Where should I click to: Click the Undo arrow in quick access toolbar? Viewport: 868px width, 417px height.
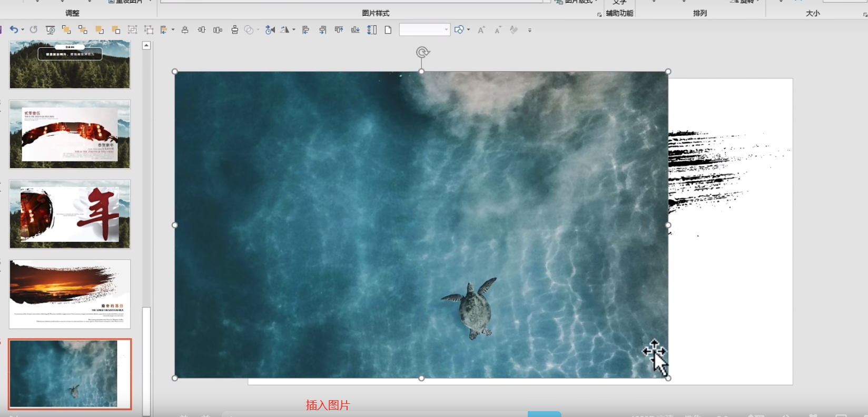point(14,30)
